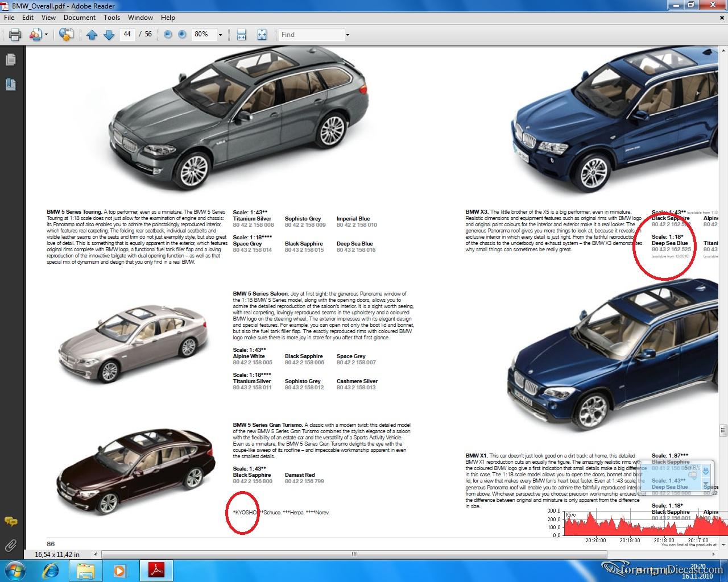This screenshot has width=728, height=582.
Task: Click the Adobe Reader taskbar button
Action: coord(156,570)
